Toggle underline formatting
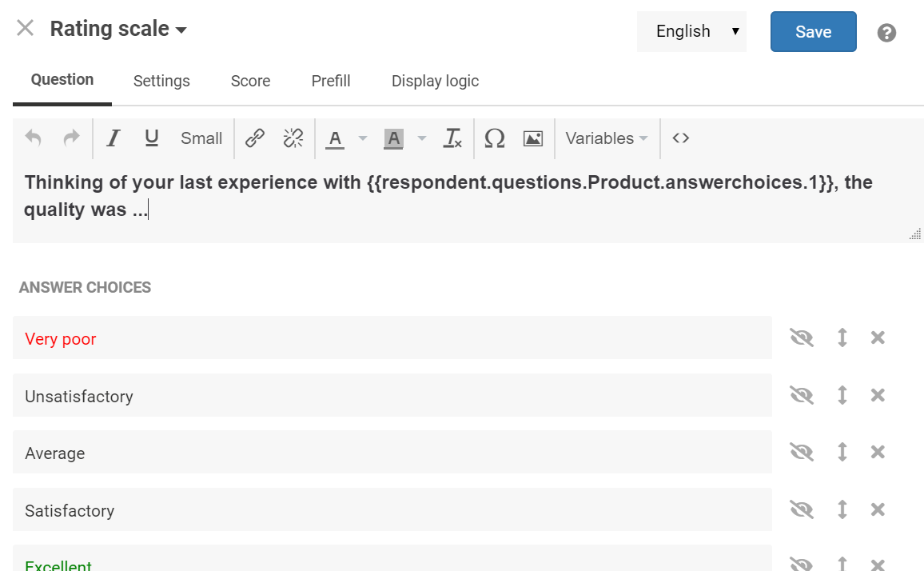 pyautogui.click(x=151, y=138)
